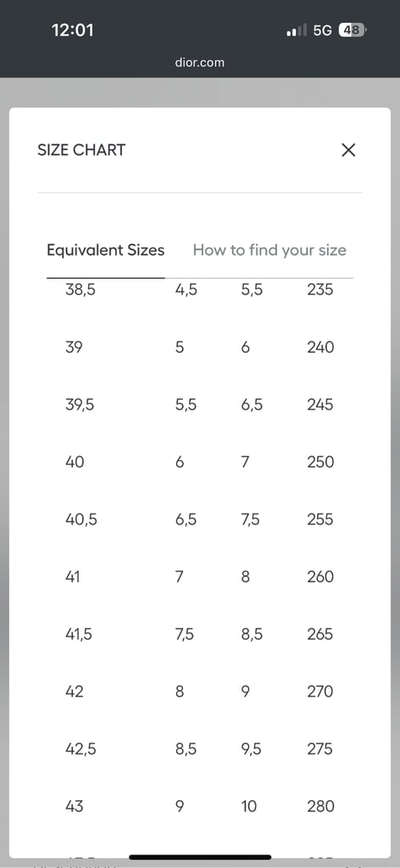This screenshot has height=868, width=400.
Task: Tap the home indicator bar at bottom
Action: point(200,858)
